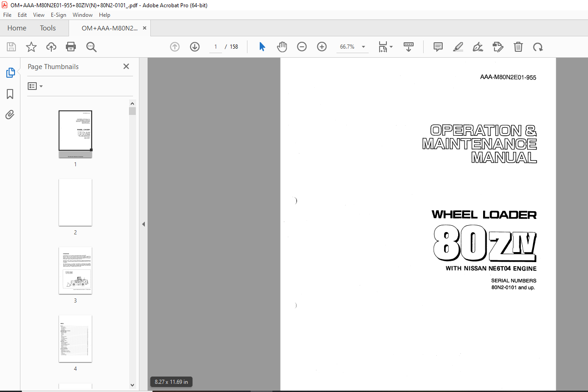588x392 pixels.
Task: Click the total page count '158'
Action: click(x=234, y=47)
